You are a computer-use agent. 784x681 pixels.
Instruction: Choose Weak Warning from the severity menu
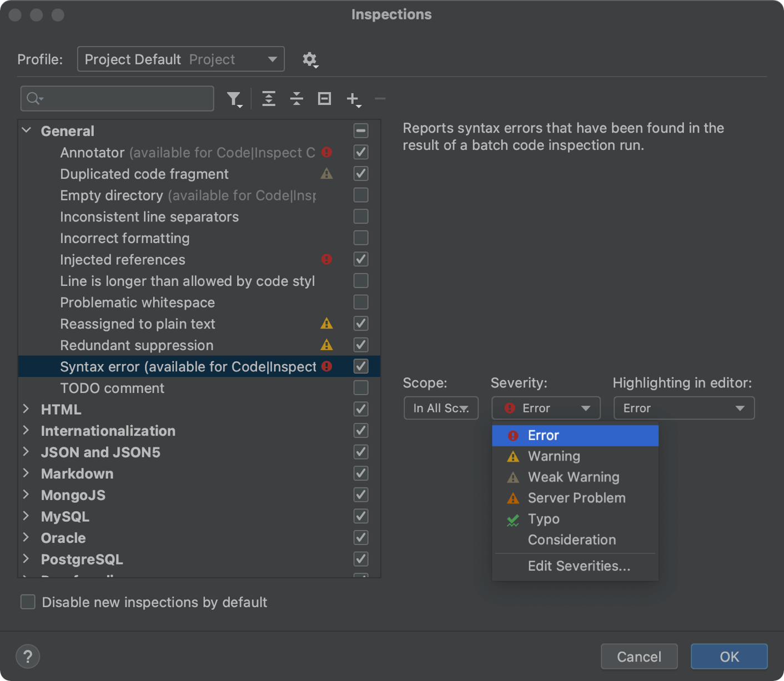coord(573,477)
